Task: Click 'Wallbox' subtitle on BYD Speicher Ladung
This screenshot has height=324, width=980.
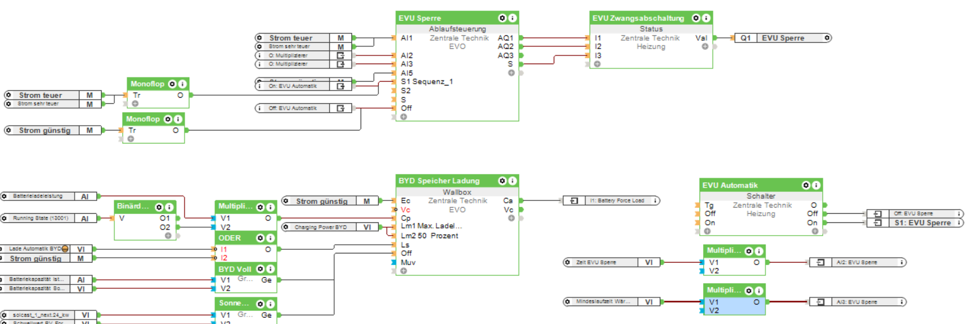Action: [457, 192]
